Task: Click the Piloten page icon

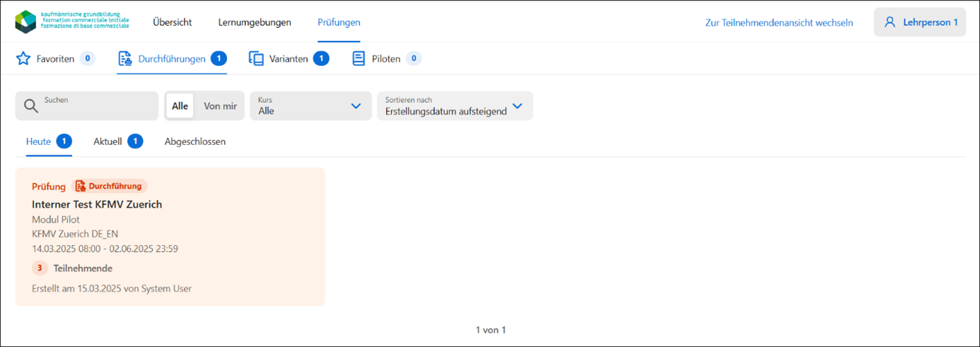Action: 358,59
